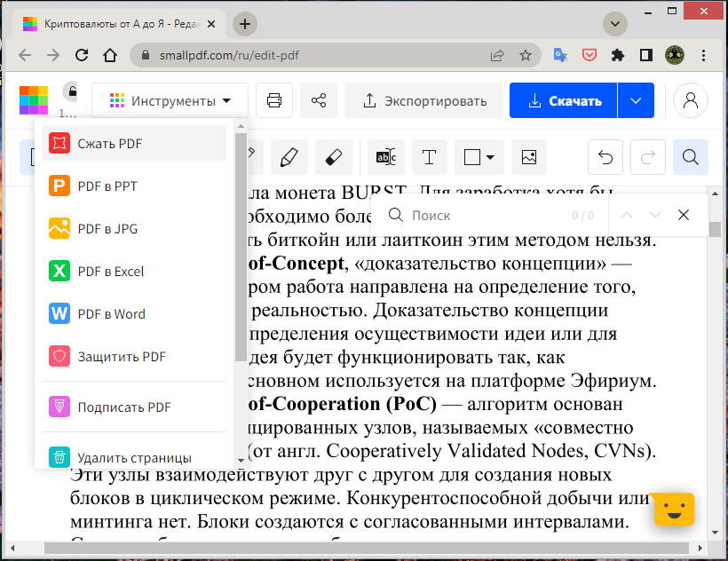Select the highlighter marker tool

click(289, 157)
